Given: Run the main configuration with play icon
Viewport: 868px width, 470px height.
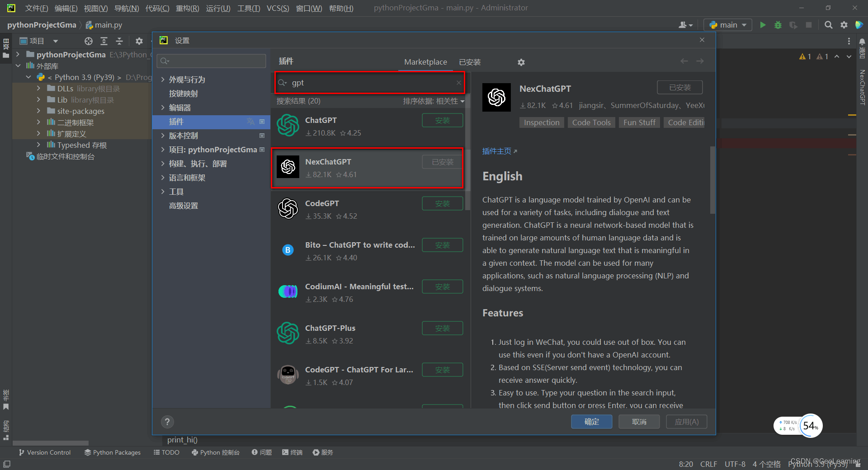Looking at the screenshot, I should coord(763,25).
